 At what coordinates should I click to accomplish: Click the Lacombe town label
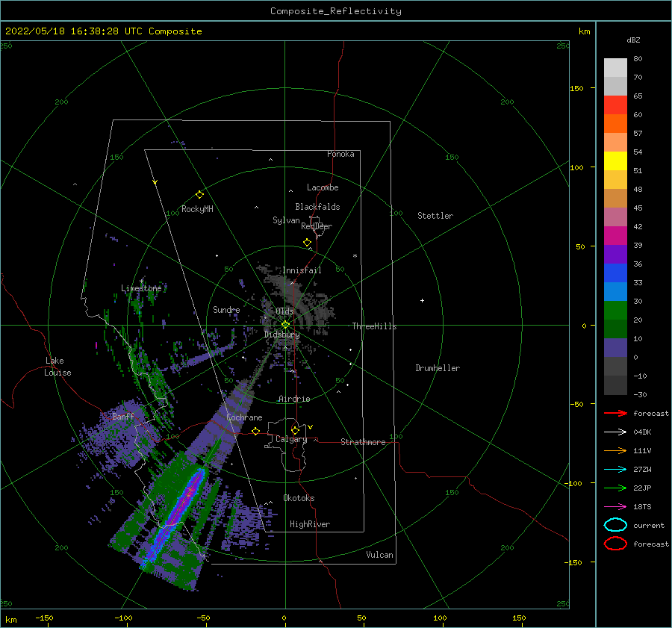(323, 187)
